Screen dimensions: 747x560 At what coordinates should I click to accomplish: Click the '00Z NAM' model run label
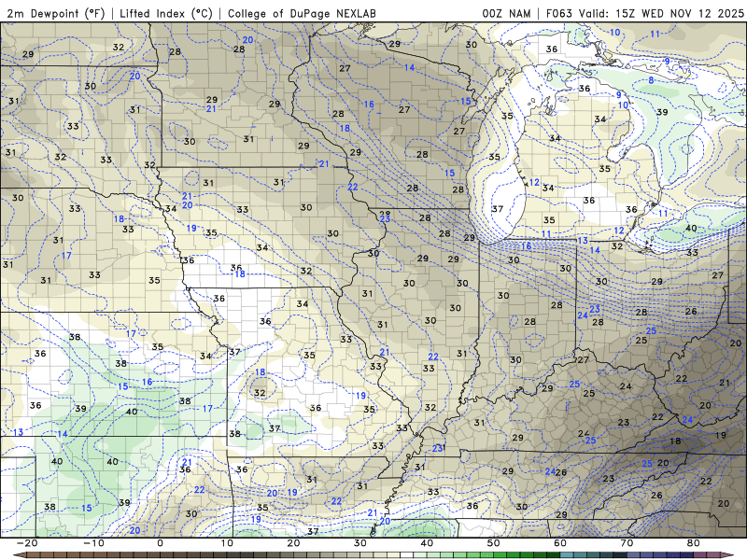[506, 13]
